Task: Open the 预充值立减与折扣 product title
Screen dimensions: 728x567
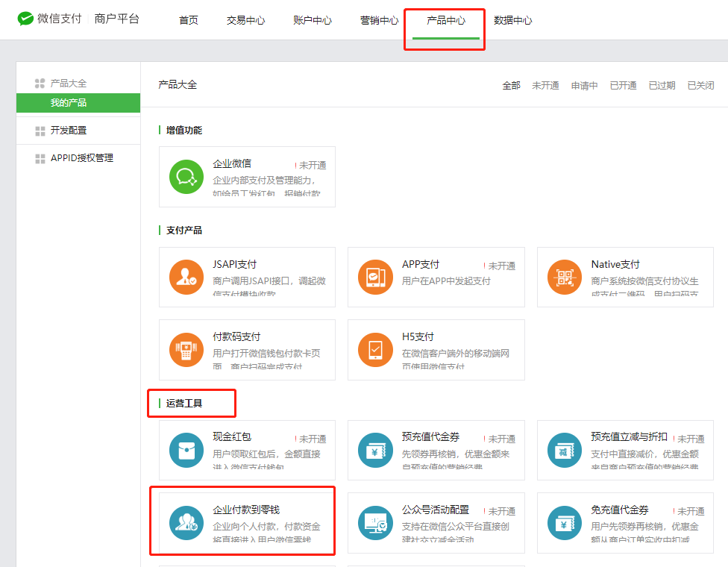Action: tap(629, 436)
